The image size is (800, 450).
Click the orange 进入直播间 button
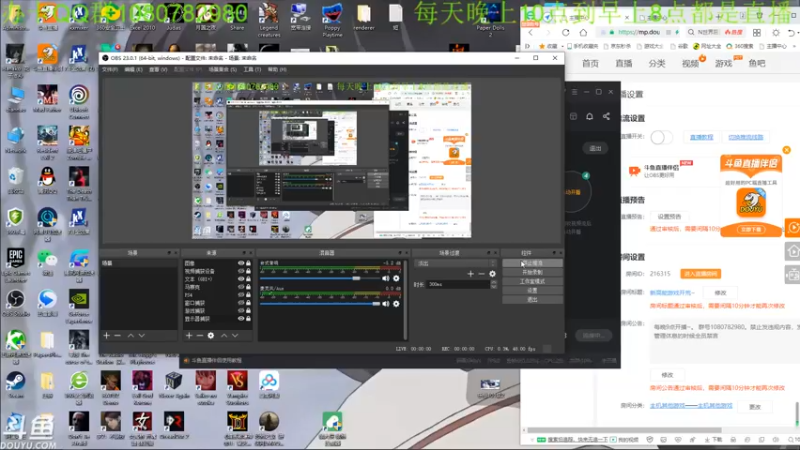[701, 274]
